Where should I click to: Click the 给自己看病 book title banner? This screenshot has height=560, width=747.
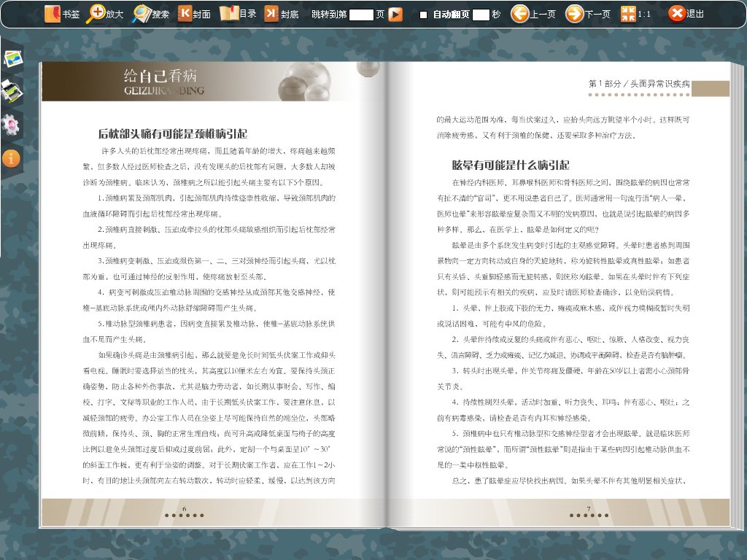pos(163,82)
